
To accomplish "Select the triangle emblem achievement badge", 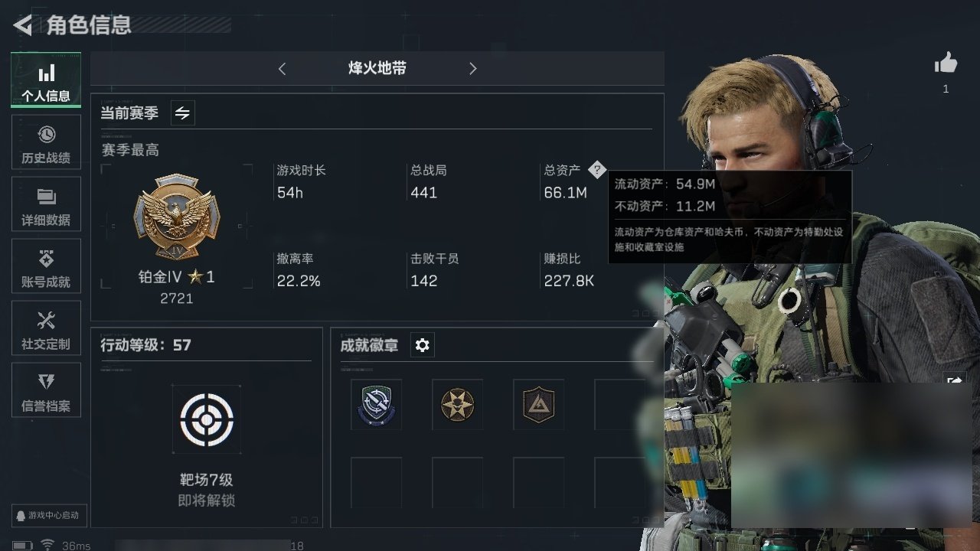I will tap(538, 404).
